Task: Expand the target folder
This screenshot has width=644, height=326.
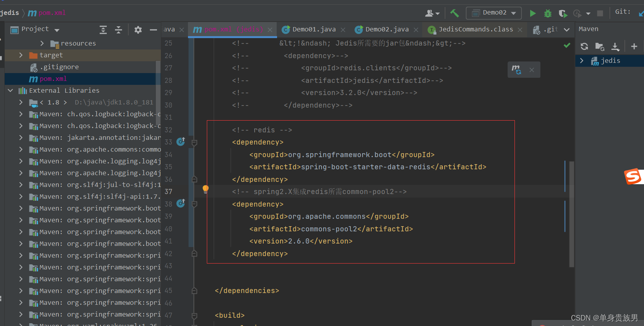Action: coord(21,55)
